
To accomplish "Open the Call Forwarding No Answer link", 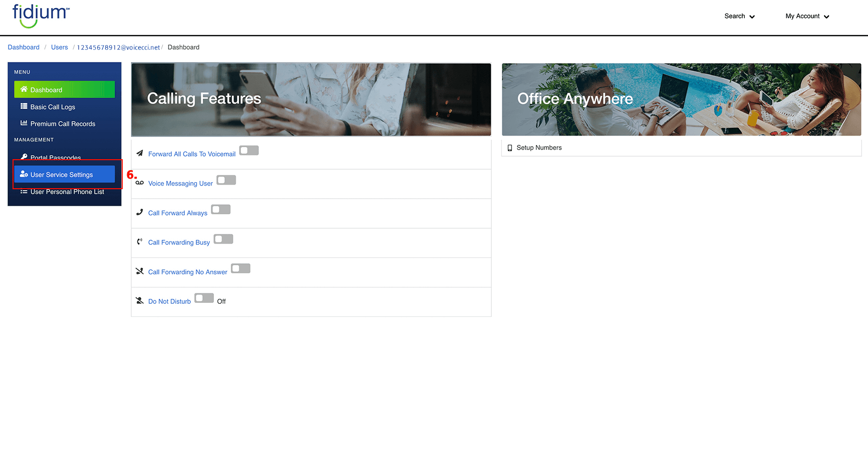I will click(187, 272).
